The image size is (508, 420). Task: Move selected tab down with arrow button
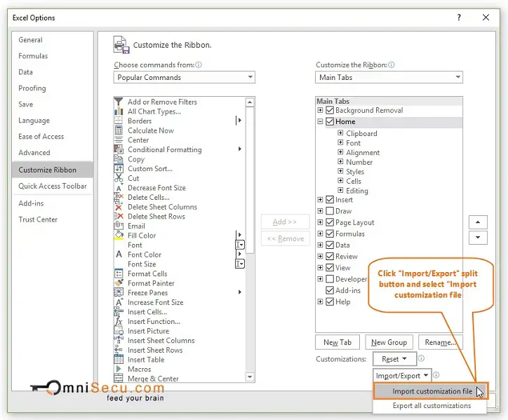pyautogui.click(x=478, y=238)
